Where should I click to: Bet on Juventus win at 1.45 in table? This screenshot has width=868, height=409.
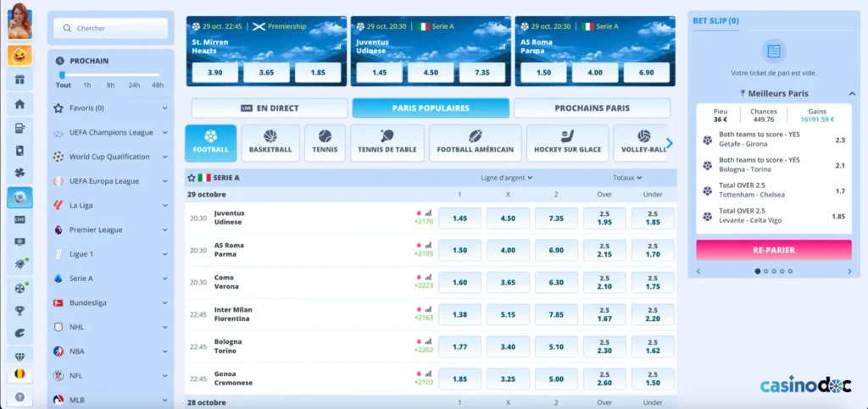pos(459,218)
